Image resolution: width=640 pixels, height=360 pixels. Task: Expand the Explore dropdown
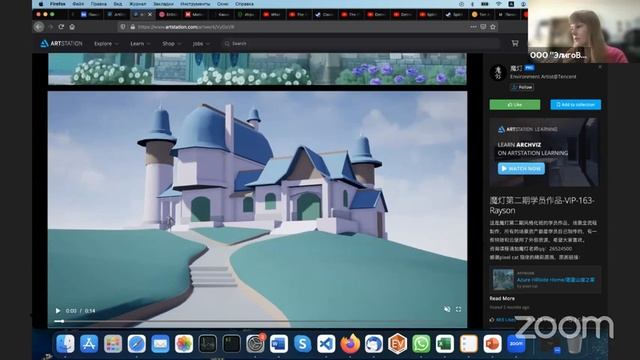pos(106,43)
